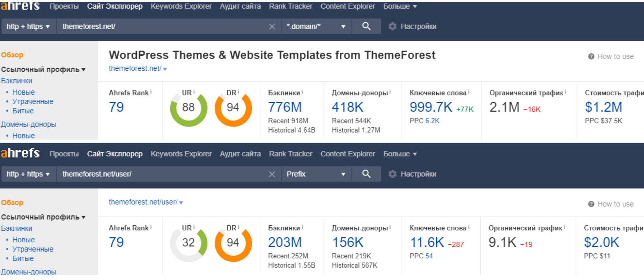The image size is (644, 280).
Task: Click the top How to use help icon
Action: pyautogui.click(x=591, y=56)
